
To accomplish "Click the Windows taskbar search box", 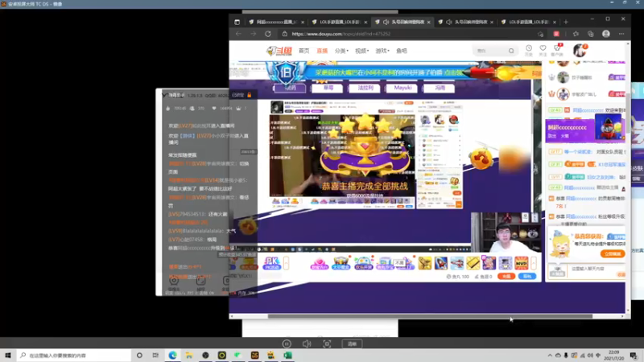I will coord(74,355).
